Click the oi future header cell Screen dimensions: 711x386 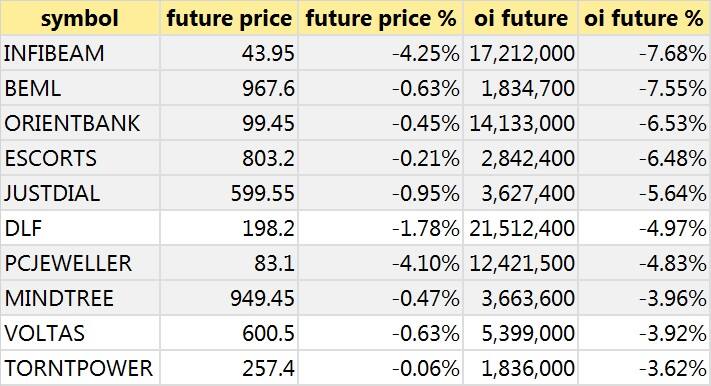(x=521, y=18)
